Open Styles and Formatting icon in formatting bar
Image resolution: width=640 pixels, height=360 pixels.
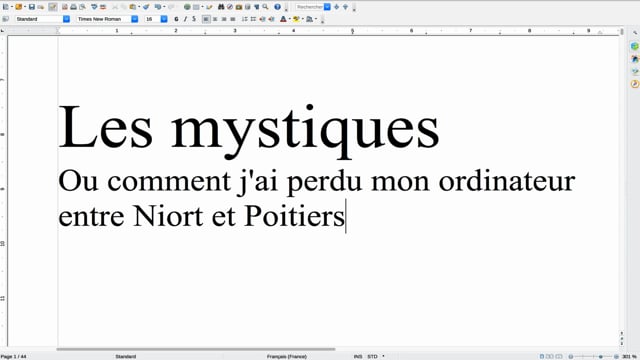pyautogui.click(x=6, y=19)
